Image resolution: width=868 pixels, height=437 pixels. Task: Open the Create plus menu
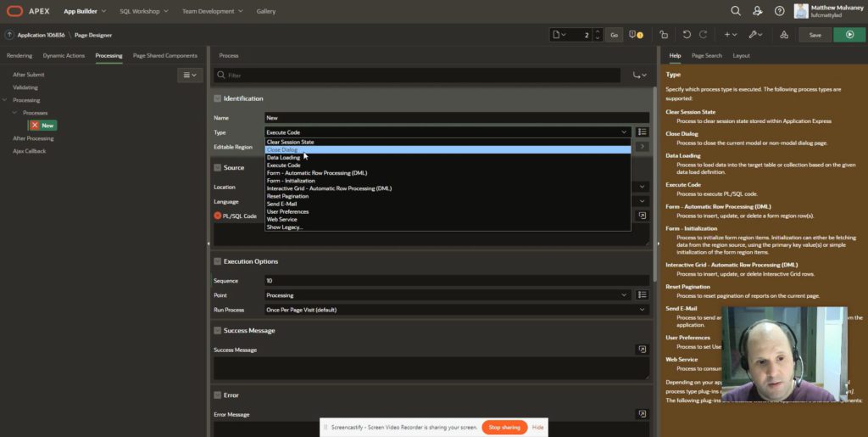(730, 35)
